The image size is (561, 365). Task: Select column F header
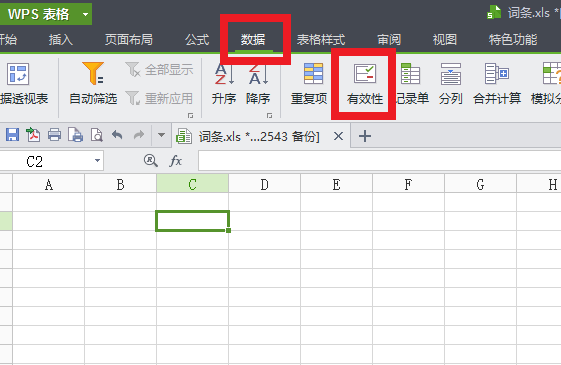[409, 184]
